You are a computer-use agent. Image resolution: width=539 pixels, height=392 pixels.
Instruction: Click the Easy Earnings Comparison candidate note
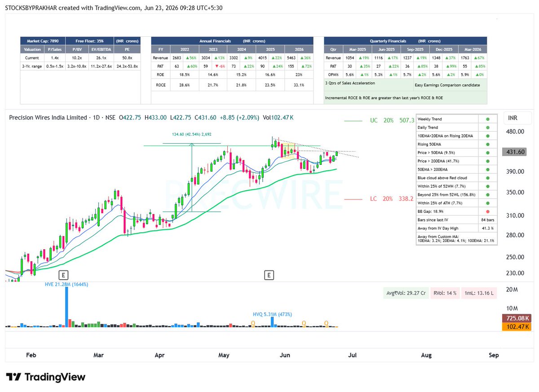pyautogui.click(x=447, y=85)
